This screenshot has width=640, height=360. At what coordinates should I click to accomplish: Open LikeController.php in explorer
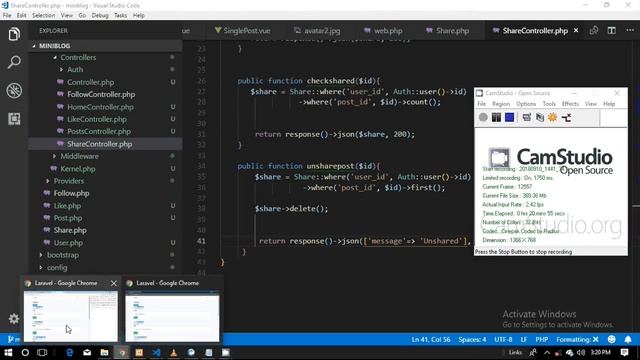(x=97, y=119)
